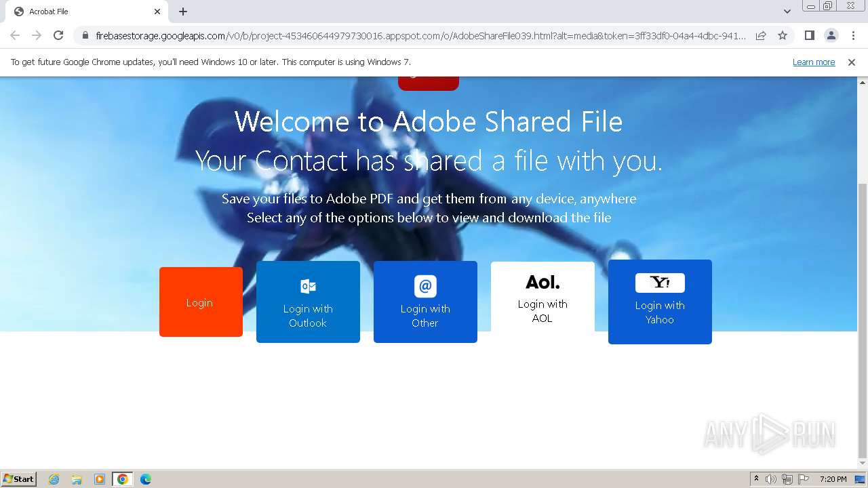The width and height of the screenshot is (868, 488).
Task: Choose Login with Other tile
Action: [x=425, y=302]
